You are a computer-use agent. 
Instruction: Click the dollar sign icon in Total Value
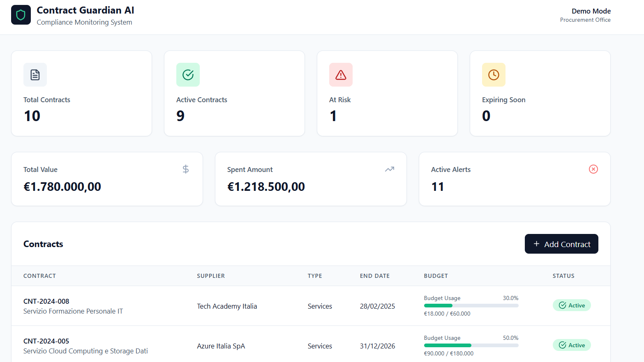click(x=186, y=169)
